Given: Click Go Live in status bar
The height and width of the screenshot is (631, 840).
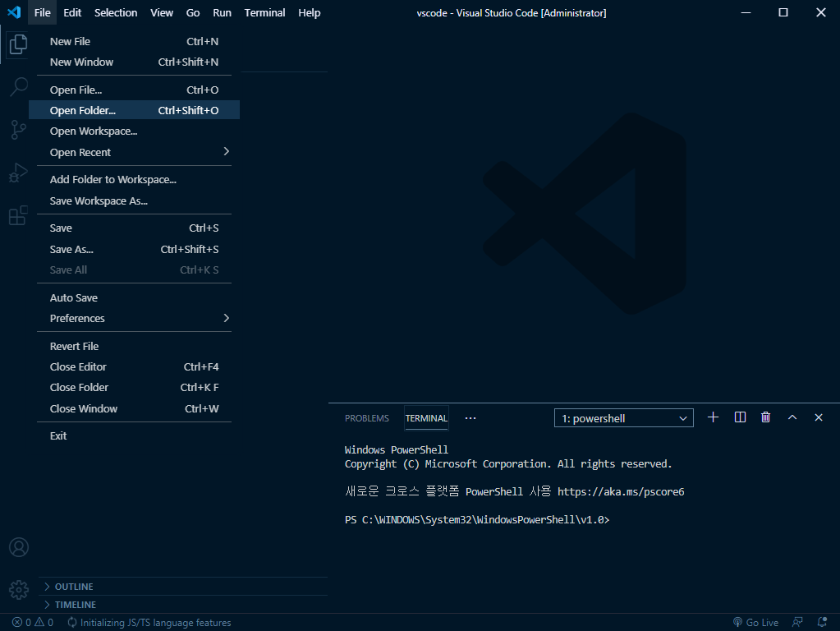Looking at the screenshot, I should click(756, 623).
